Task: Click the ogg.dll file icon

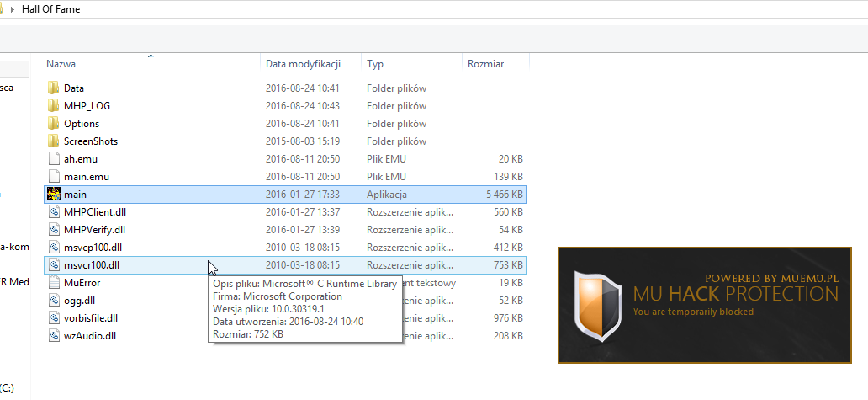Action: tap(53, 301)
